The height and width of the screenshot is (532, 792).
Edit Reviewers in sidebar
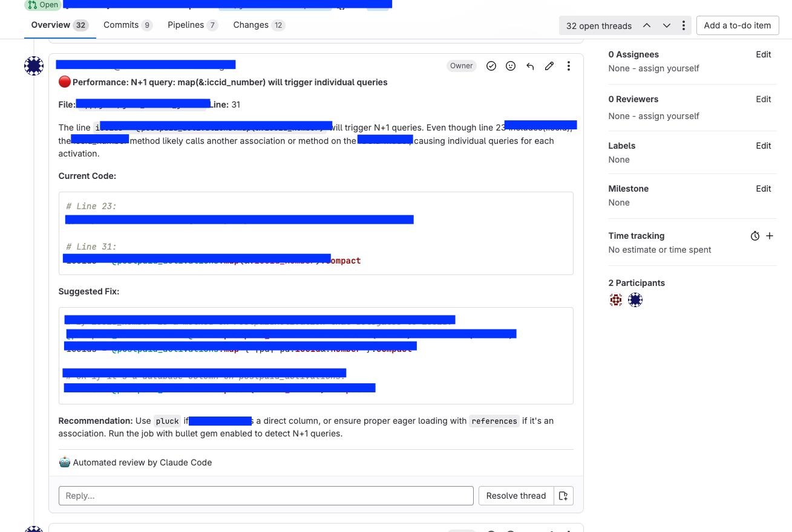(764, 99)
